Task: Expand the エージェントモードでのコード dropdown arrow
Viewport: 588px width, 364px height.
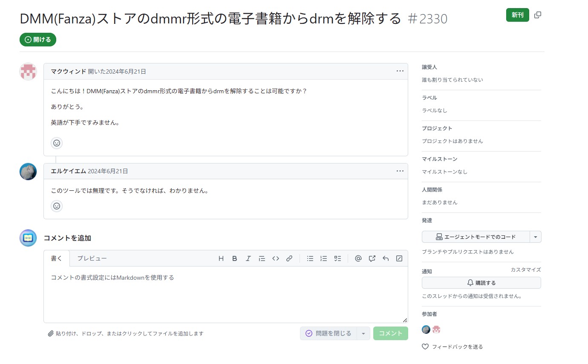Action: [x=536, y=237]
